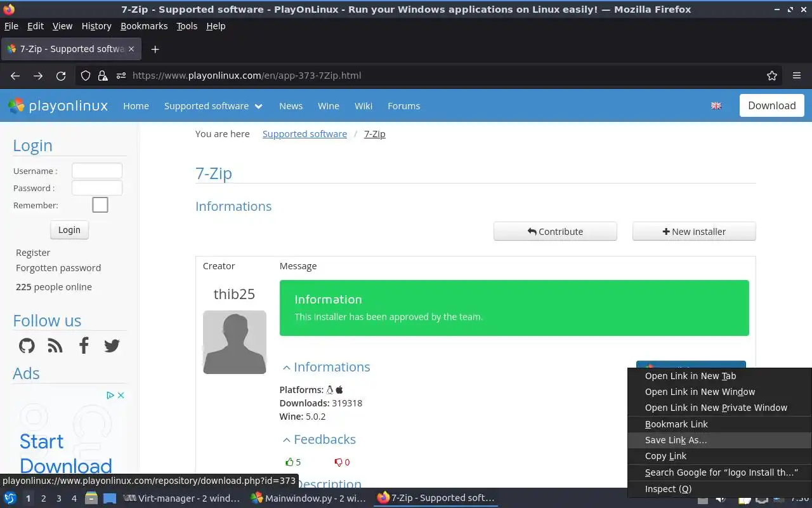Open the Help menu

[x=216, y=26]
